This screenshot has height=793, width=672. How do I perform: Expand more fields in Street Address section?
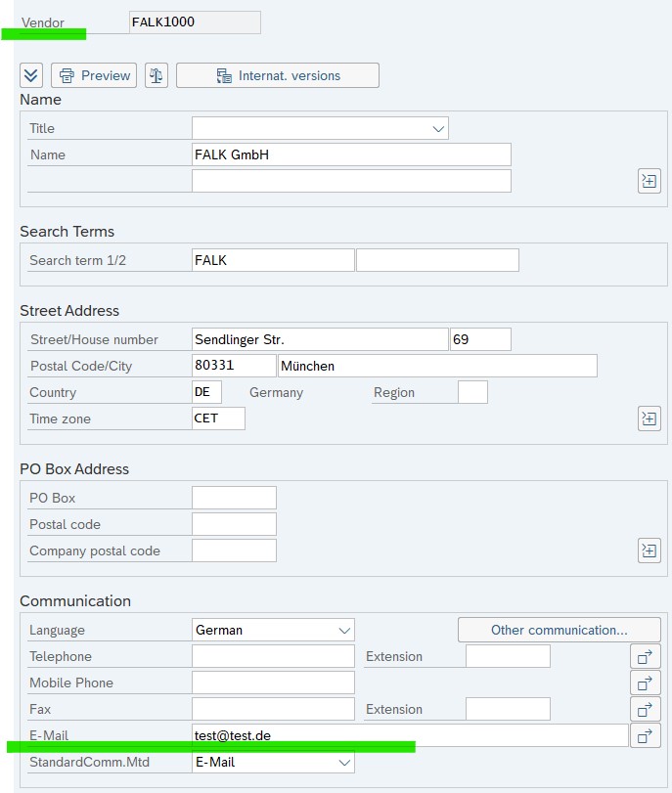650,419
